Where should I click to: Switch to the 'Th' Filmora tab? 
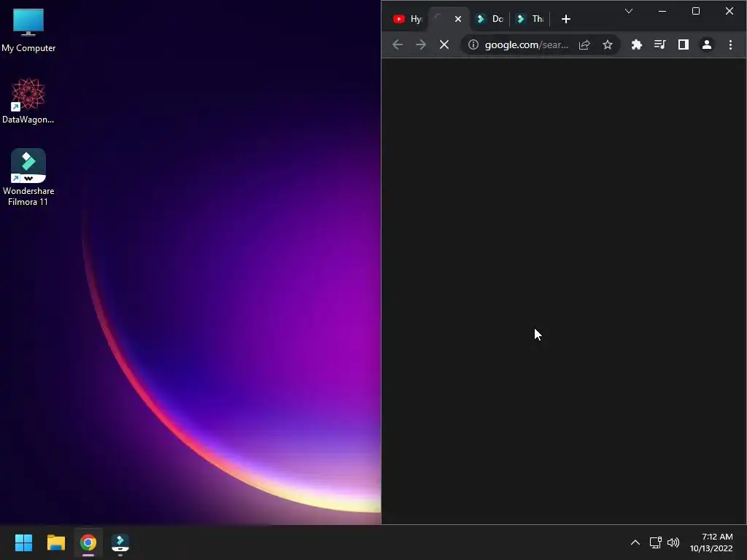[x=531, y=19]
